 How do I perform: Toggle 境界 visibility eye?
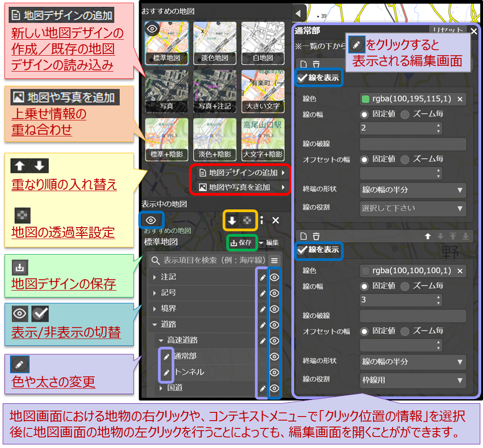[274, 309]
